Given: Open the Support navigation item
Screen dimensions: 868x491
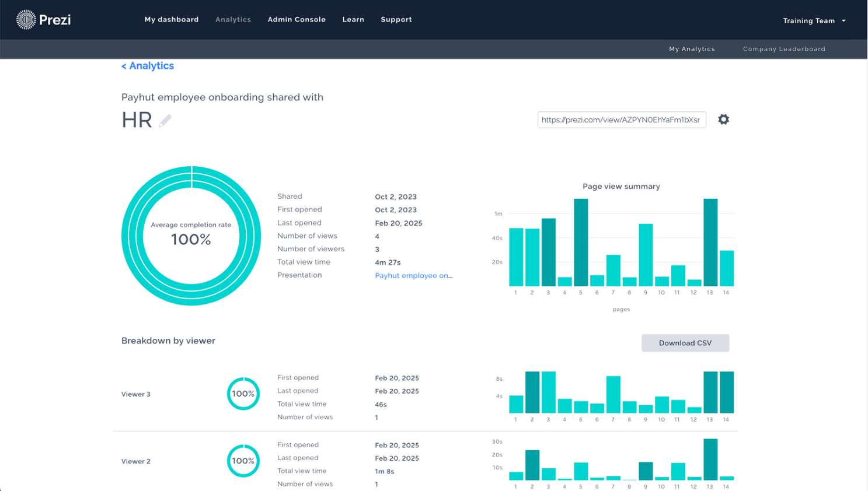Looking at the screenshot, I should click(396, 19).
